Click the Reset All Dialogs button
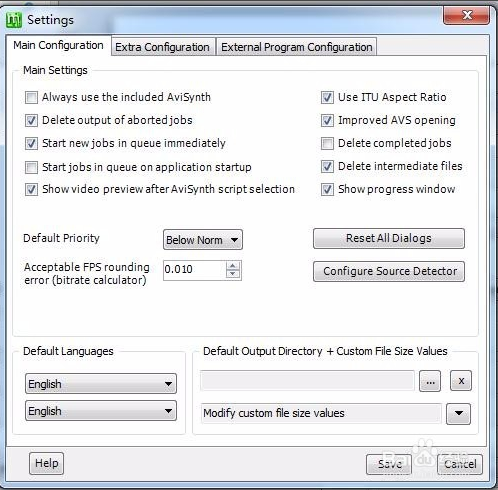Screen dimensions: 498x490 [x=389, y=238]
